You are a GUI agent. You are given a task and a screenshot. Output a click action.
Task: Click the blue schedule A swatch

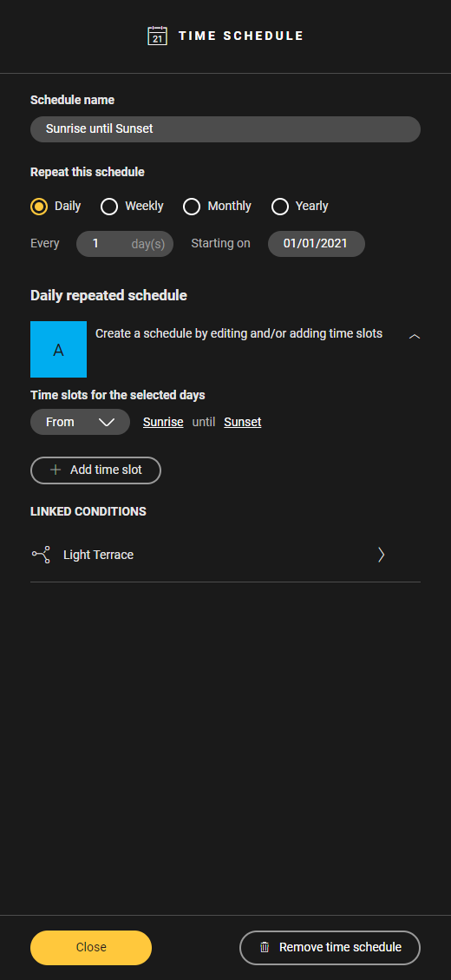pyautogui.click(x=59, y=349)
